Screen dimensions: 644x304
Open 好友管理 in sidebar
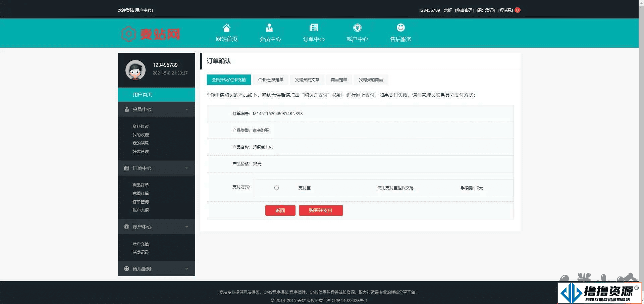pos(141,152)
